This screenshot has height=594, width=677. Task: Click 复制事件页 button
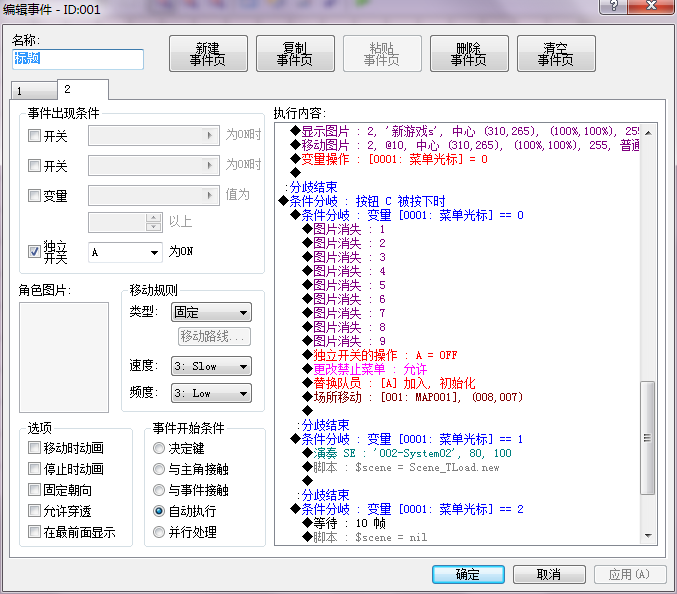coord(295,54)
